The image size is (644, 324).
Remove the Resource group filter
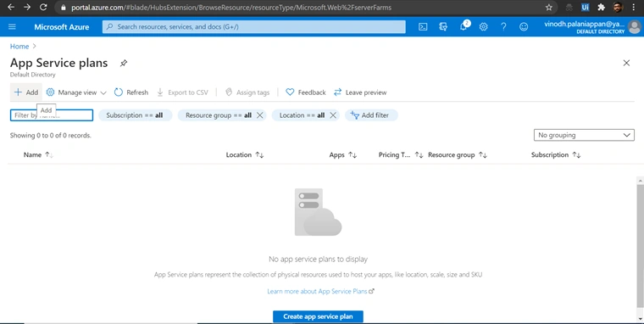pyautogui.click(x=259, y=115)
